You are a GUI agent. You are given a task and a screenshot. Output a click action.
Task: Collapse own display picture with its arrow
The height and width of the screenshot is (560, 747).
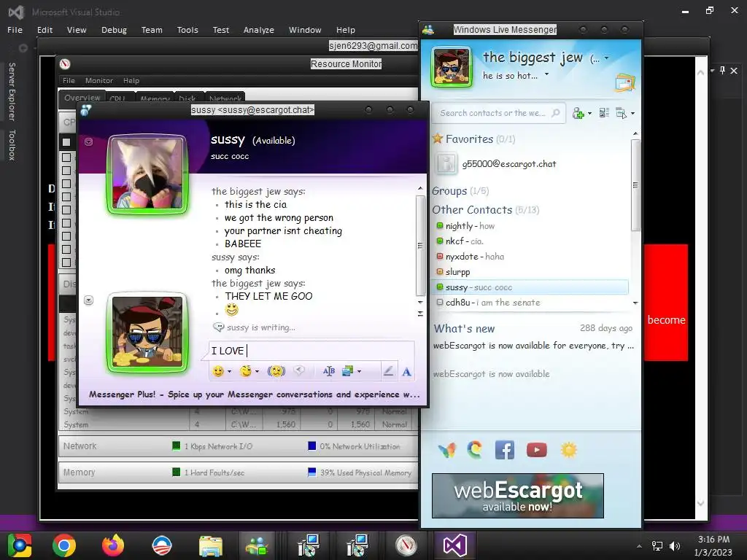pos(88,300)
